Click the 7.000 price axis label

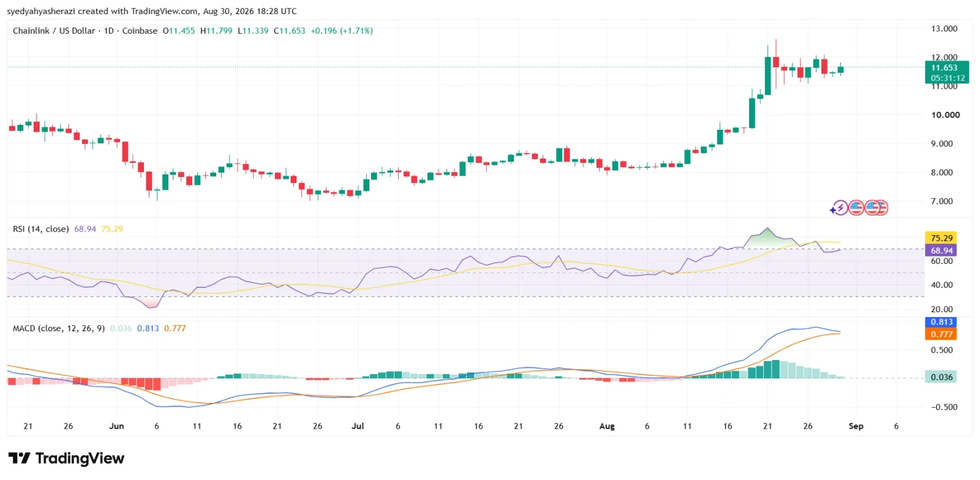(x=942, y=201)
